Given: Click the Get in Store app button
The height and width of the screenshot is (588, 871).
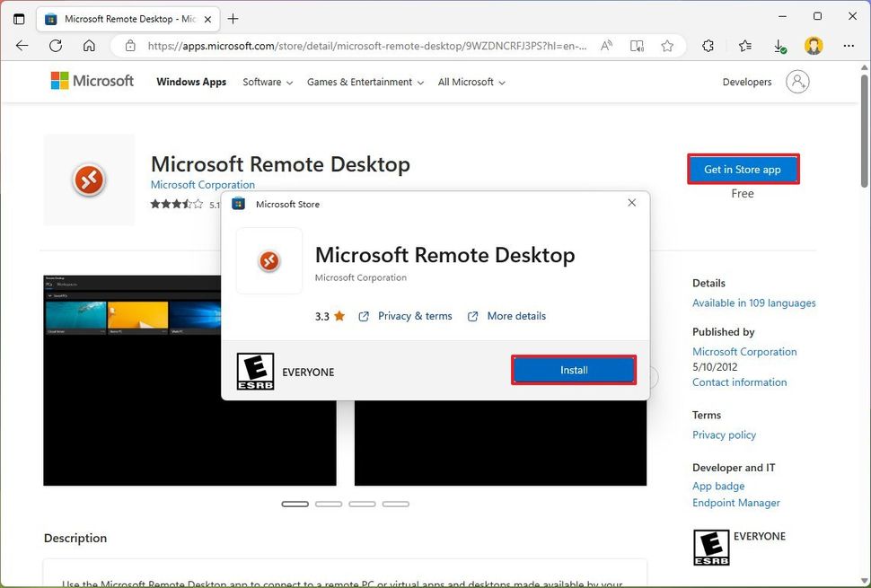Looking at the screenshot, I should [743, 168].
